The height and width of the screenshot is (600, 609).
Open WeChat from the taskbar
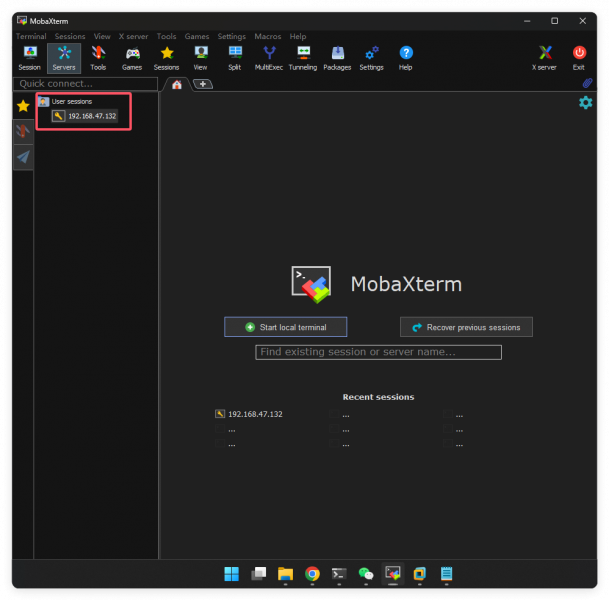(366, 574)
